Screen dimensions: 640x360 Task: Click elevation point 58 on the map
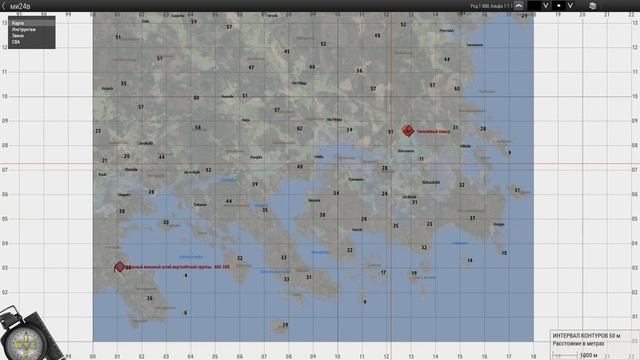click(x=198, y=127)
